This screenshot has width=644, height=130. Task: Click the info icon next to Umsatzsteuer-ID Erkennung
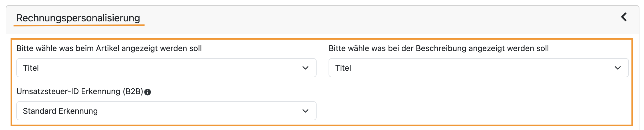(148, 92)
